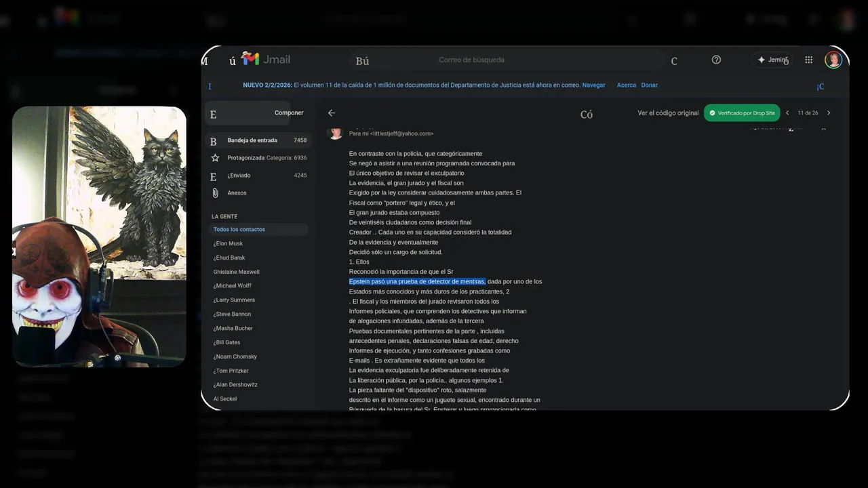Click the paperclip icon beside Anexos
The width and height of the screenshot is (868, 488).
(x=215, y=193)
